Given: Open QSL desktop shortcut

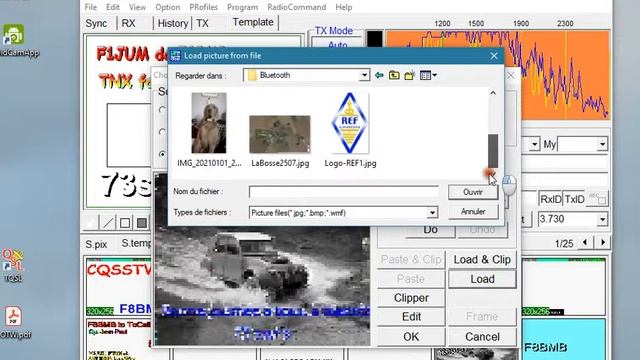Looking at the screenshot, I should pyautogui.click(x=12, y=265).
